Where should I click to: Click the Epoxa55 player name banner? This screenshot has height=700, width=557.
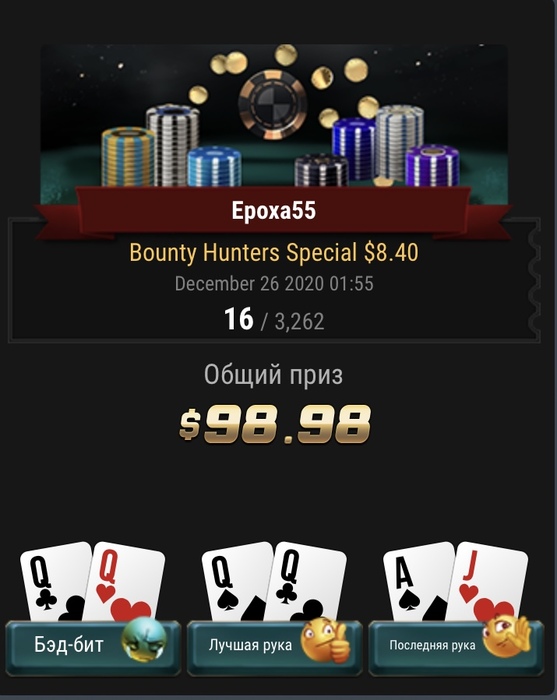click(274, 211)
